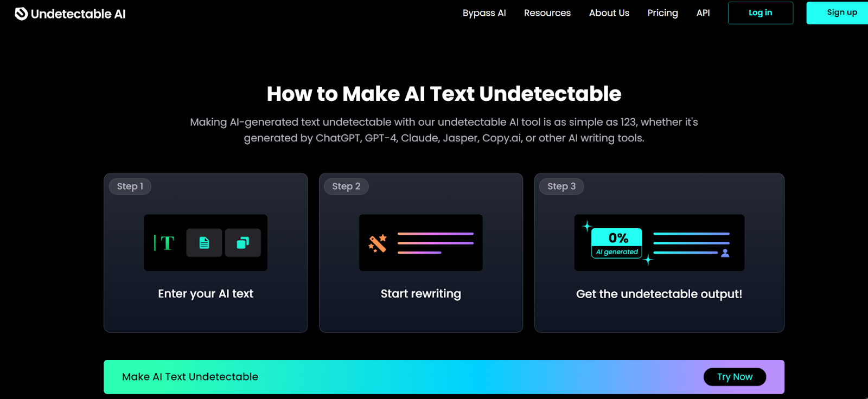Open the Resources menu item
The image size is (868, 399).
coord(547,13)
